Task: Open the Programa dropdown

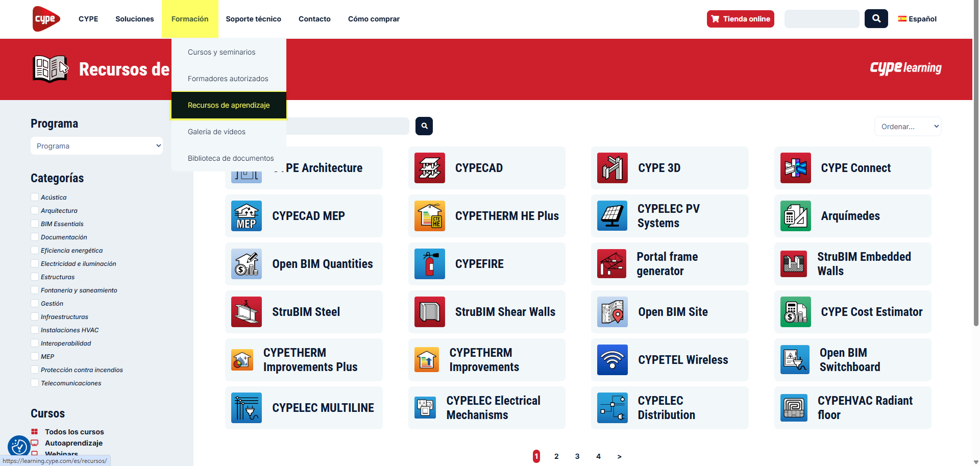Action: [96, 146]
